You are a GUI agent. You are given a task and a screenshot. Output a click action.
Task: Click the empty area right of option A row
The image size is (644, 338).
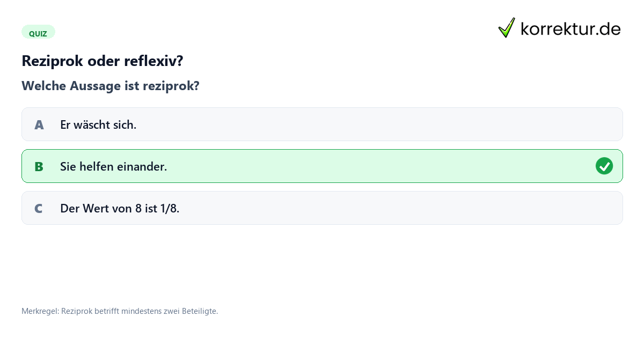pyautogui.click(x=376, y=124)
